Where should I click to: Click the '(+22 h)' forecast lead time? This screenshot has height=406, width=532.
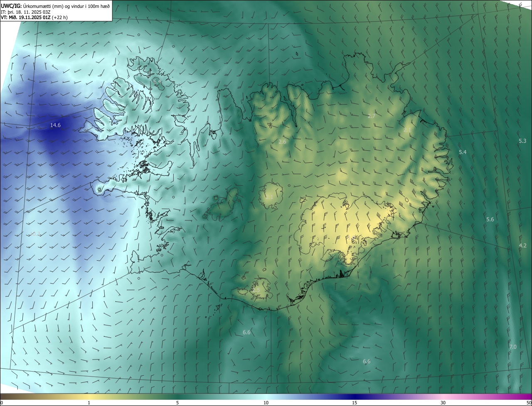(x=61, y=17)
